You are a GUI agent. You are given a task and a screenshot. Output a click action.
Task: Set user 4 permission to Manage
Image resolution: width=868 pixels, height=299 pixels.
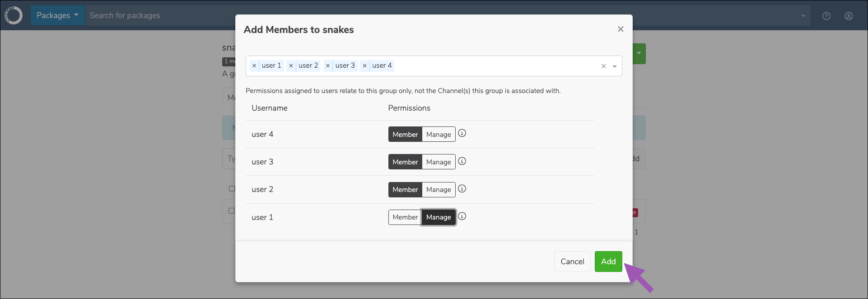439,134
